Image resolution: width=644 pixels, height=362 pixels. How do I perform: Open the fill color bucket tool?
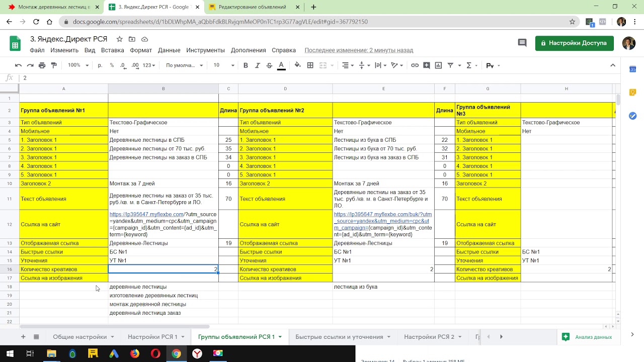point(297,65)
